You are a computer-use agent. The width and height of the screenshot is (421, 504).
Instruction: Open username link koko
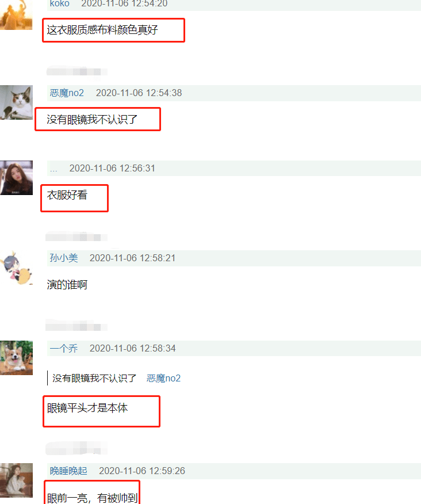pyautogui.click(x=59, y=3)
